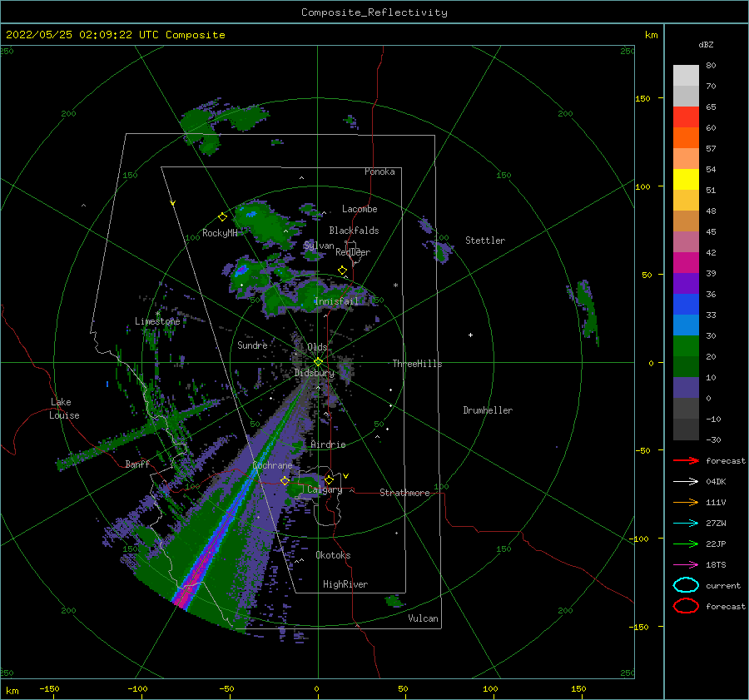Click the Sundre town label
Screen dimensions: 749x700
click(252, 345)
